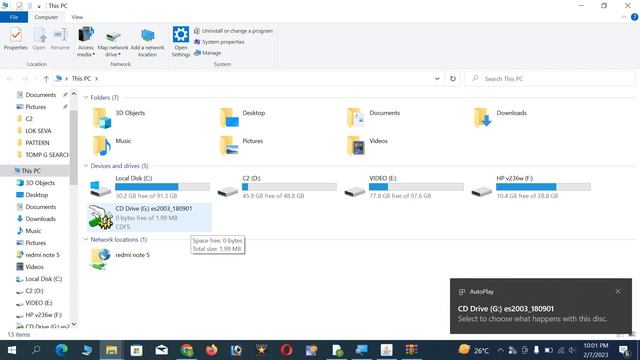This screenshot has height=360, width=640.
Task: Click the AutoPlay CD Drive notification
Action: (541, 306)
